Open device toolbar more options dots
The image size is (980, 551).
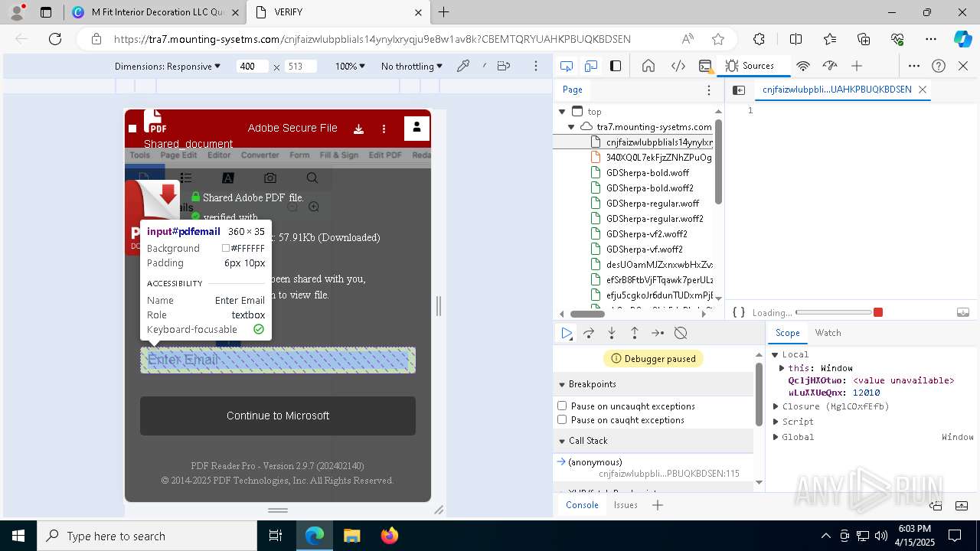[536, 67]
